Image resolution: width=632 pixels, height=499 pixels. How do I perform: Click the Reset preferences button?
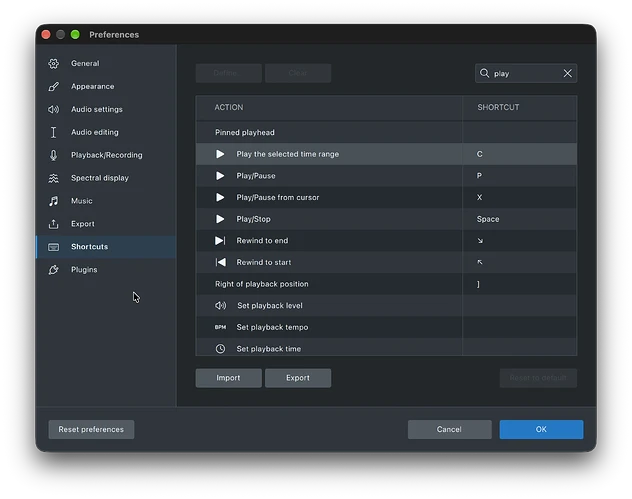click(91, 429)
